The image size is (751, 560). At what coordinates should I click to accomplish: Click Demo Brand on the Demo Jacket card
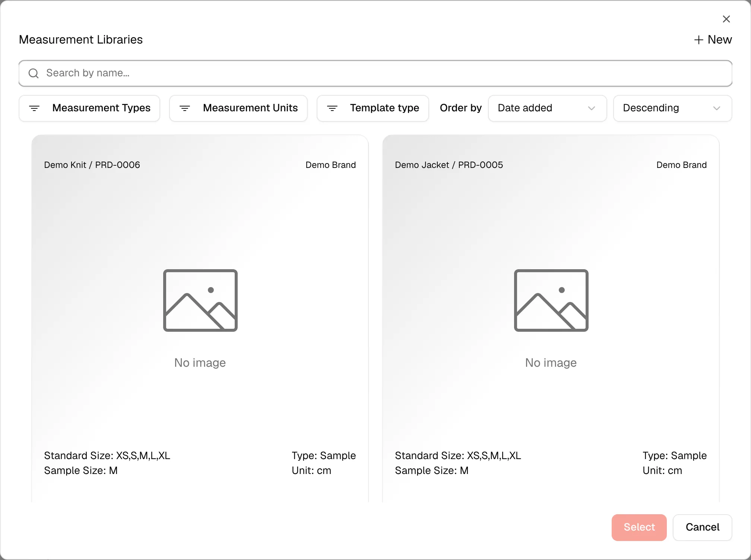click(x=682, y=165)
